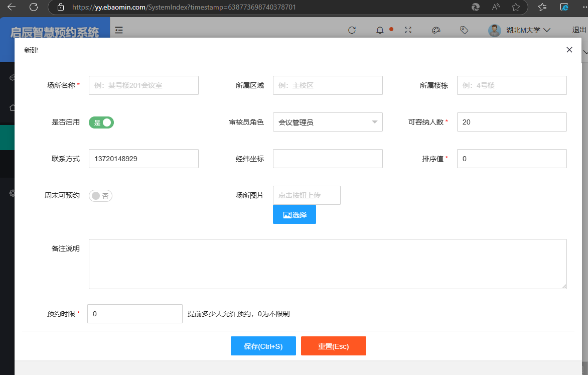Add page to browser favorites star
Viewport: 588px width, 375px height.
click(x=515, y=7)
